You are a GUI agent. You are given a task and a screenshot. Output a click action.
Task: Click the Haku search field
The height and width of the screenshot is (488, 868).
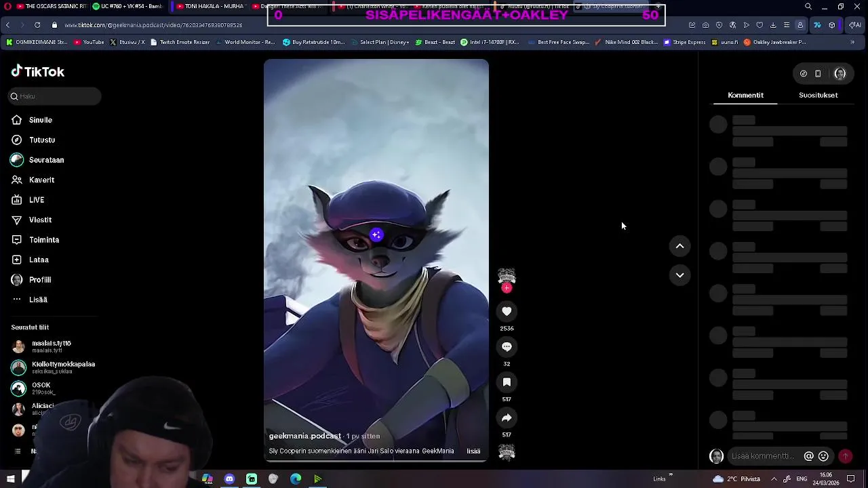[x=55, y=96]
